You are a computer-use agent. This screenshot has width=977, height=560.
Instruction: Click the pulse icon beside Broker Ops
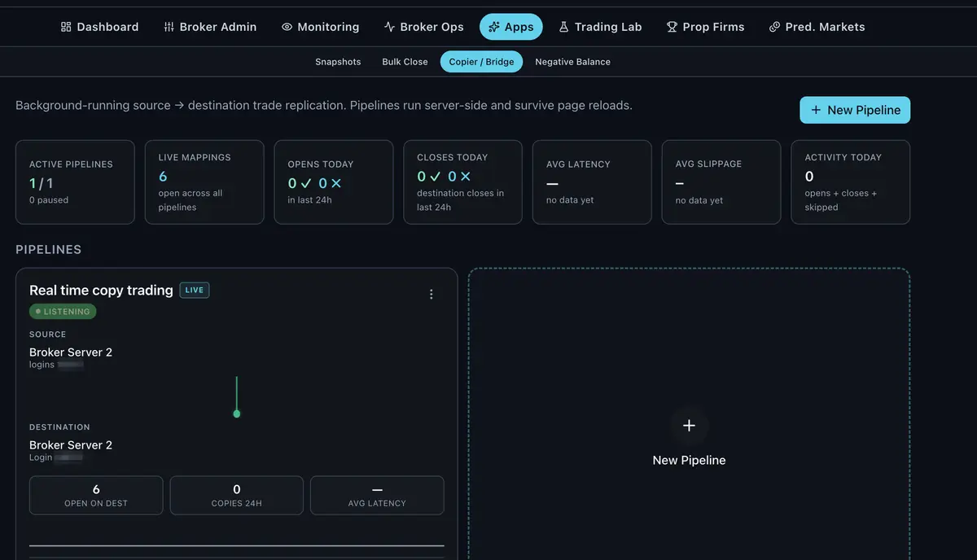389,27
